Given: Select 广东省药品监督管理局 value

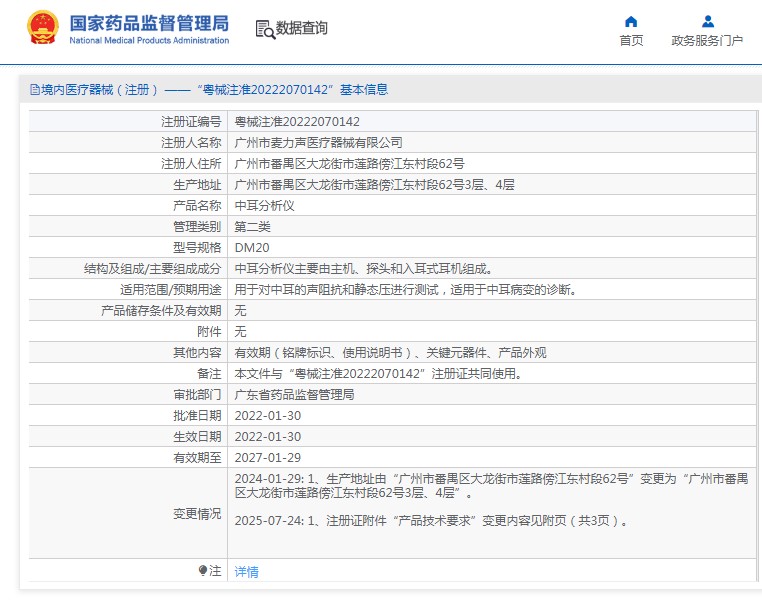Looking at the screenshot, I should pos(294,395).
